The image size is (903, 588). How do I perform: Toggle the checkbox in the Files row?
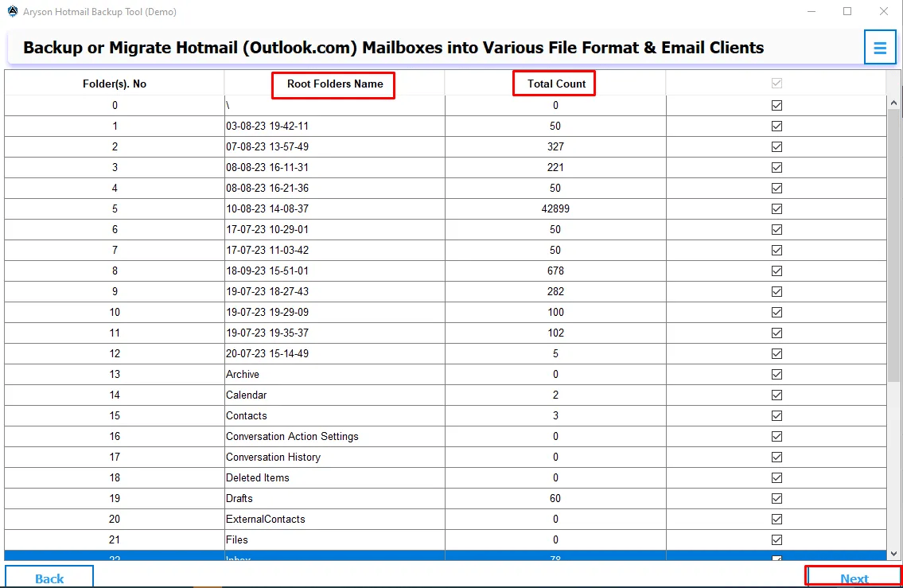(777, 540)
